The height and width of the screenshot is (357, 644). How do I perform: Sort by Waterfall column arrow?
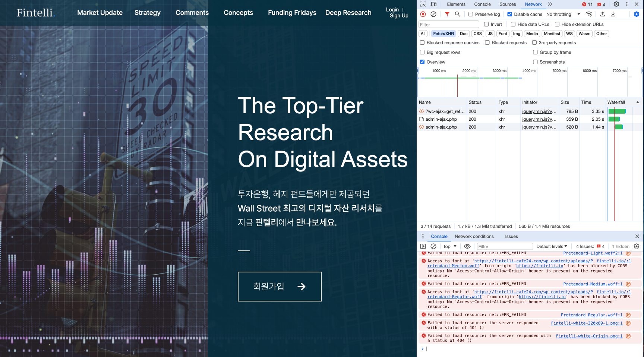[638, 102]
